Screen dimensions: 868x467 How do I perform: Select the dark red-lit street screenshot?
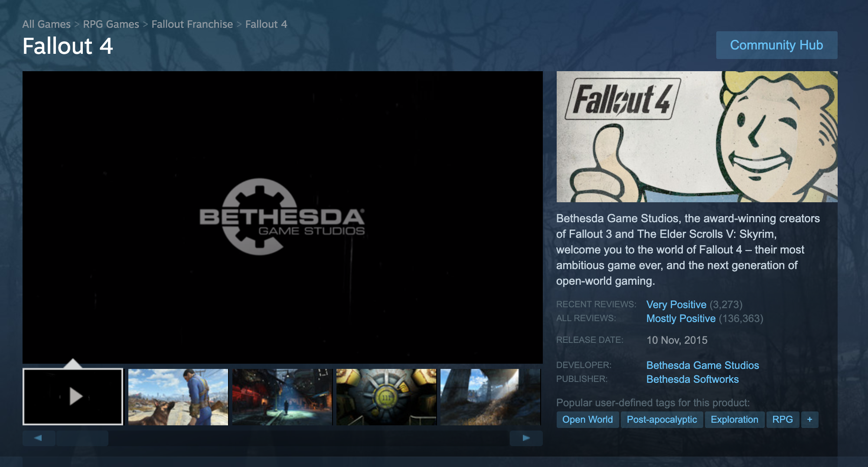tap(282, 397)
